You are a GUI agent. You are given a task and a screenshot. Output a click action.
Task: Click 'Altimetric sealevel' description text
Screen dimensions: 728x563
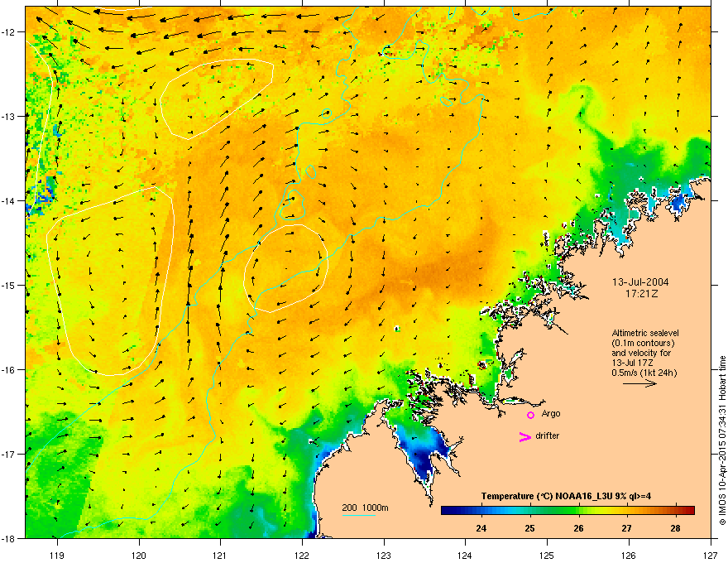[x=645, y=333]
